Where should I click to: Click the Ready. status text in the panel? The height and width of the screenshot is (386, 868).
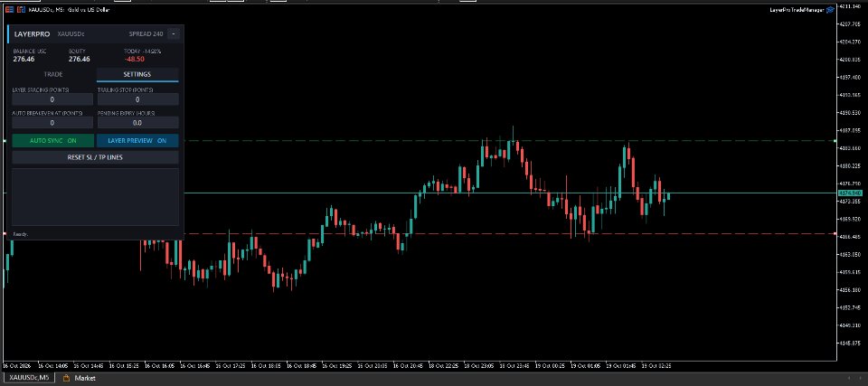[21, 234]
